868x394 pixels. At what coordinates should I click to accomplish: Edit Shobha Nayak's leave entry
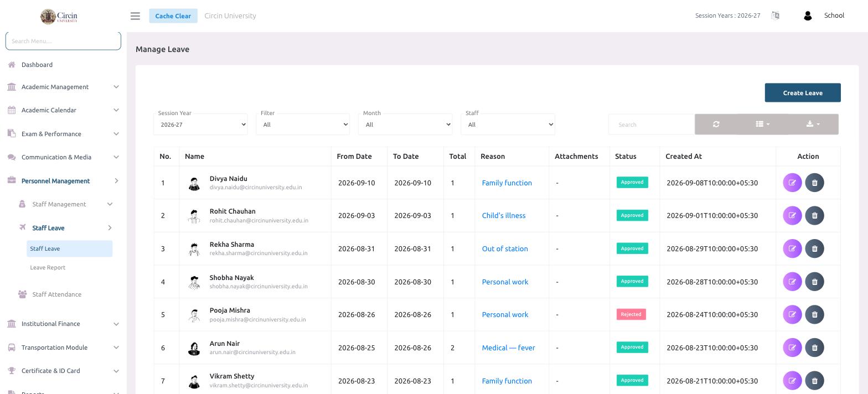click(x=792, y=282)
